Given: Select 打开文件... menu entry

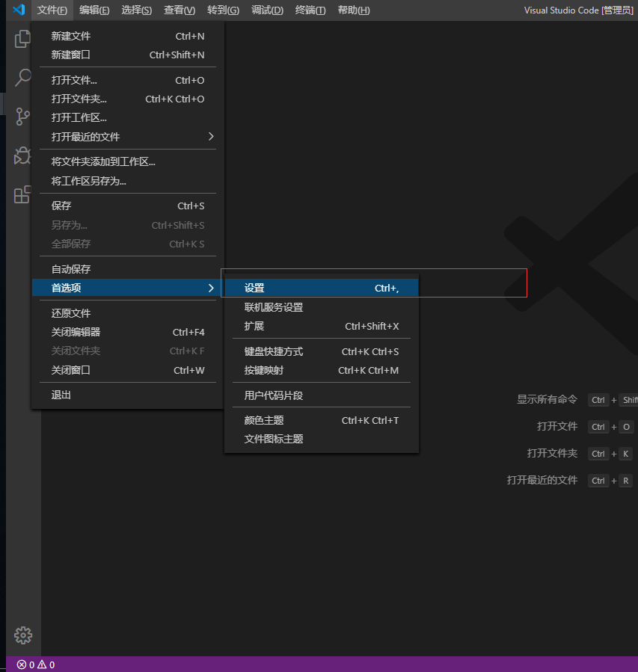Looking at the screenshot, I should click(128, 80).
